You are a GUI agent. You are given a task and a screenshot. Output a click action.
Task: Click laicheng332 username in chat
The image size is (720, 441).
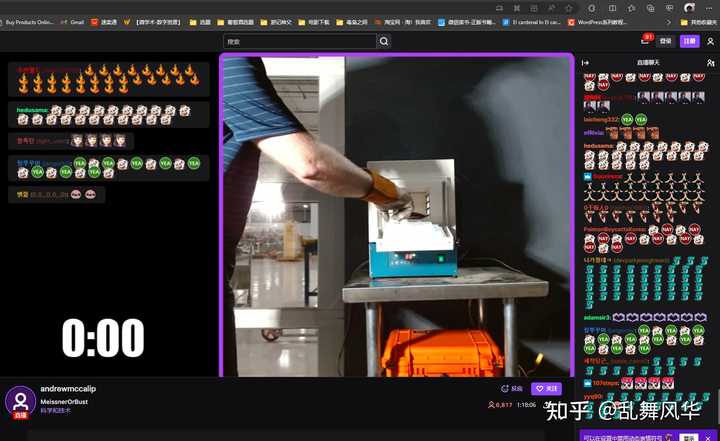(x=601, y=119)
